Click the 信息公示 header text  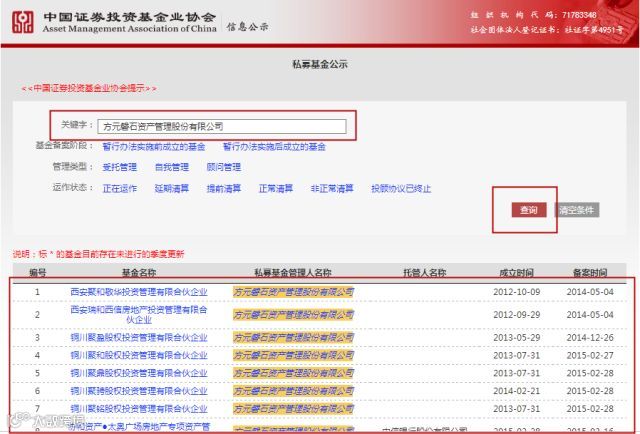[x=247, y=27]
